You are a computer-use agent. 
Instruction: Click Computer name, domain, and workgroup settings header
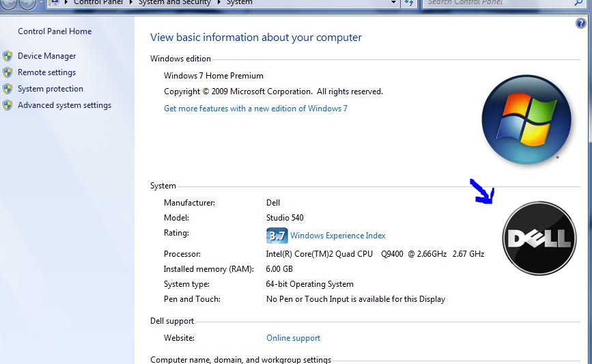(x=241, y=360)
